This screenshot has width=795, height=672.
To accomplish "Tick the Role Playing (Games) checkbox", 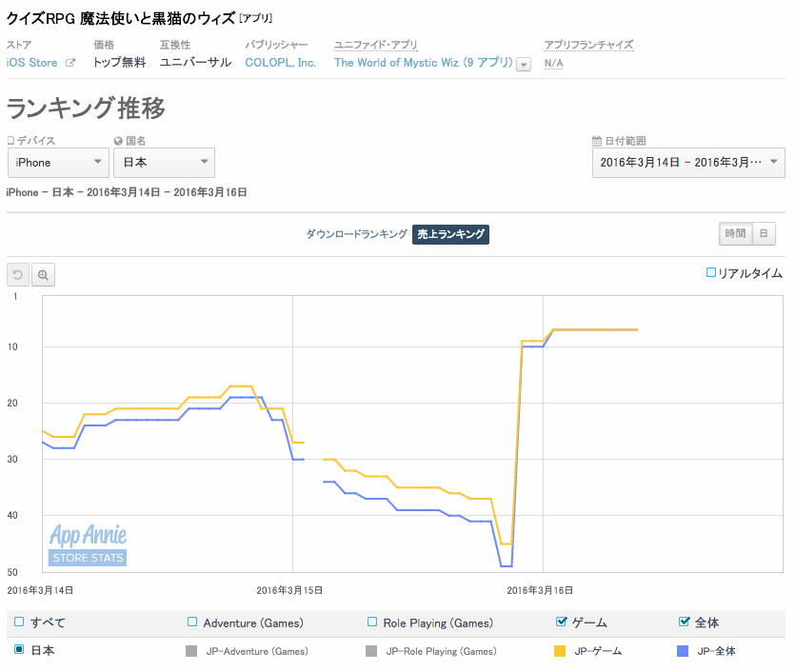I will click(372, 623).
